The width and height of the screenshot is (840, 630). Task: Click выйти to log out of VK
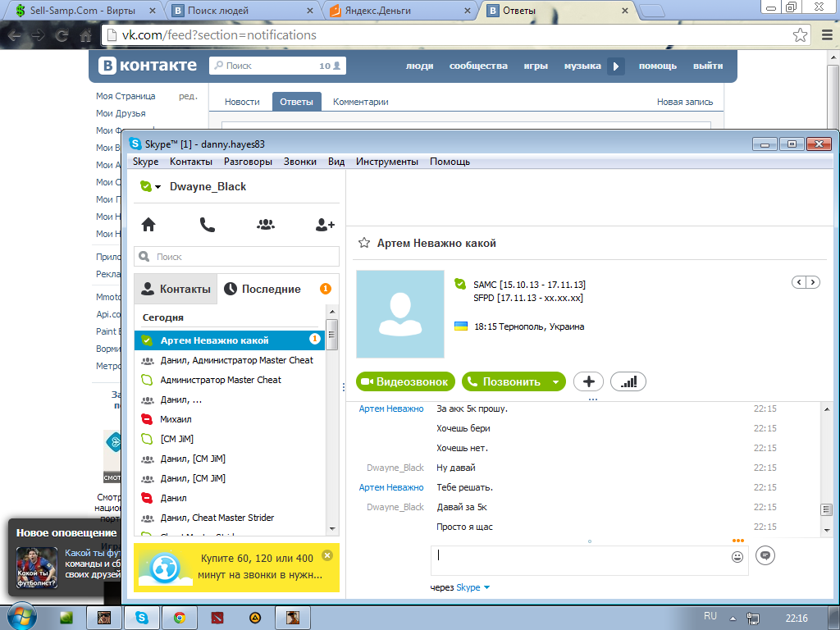708,66
